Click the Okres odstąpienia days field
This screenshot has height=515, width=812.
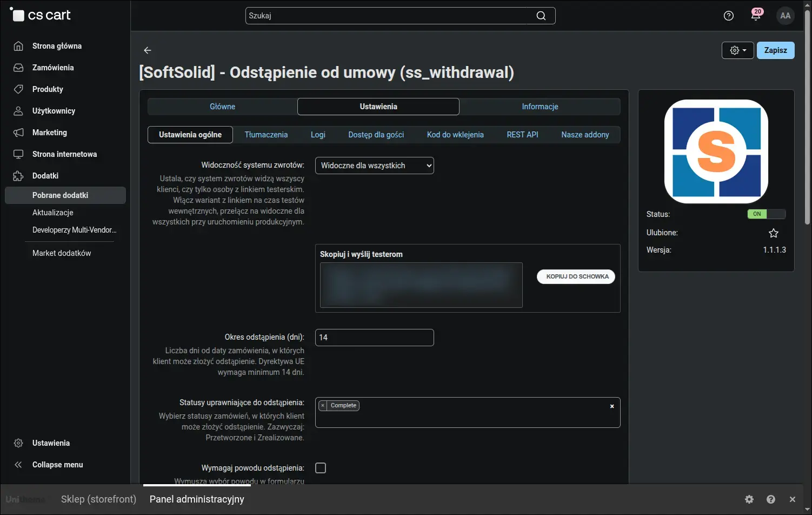[x=375, y=338]
